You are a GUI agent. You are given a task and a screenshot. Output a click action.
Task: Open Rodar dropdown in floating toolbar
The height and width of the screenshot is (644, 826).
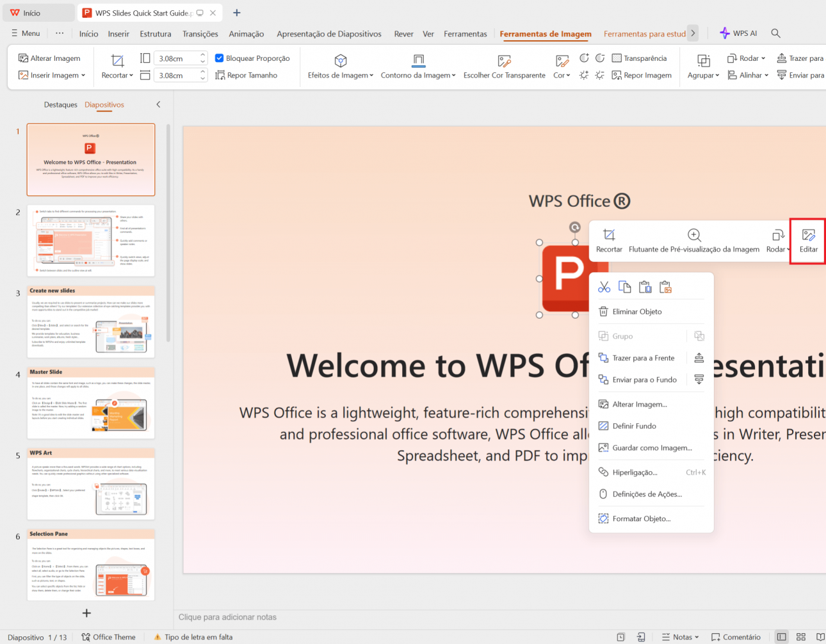point(778,241)
